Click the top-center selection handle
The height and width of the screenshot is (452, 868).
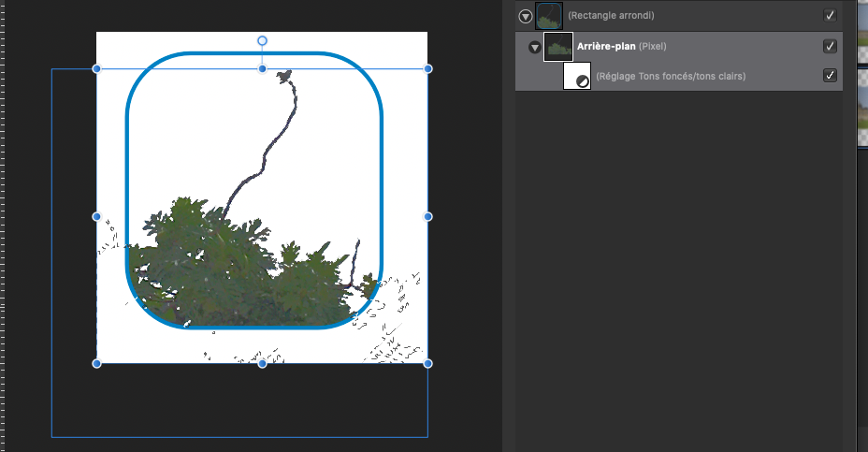click(x=263, y=68)
